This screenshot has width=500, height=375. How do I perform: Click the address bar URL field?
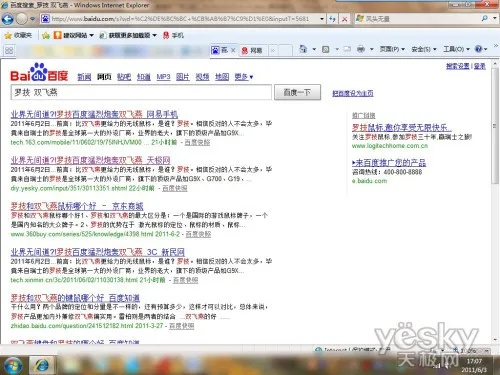point(180,19)
